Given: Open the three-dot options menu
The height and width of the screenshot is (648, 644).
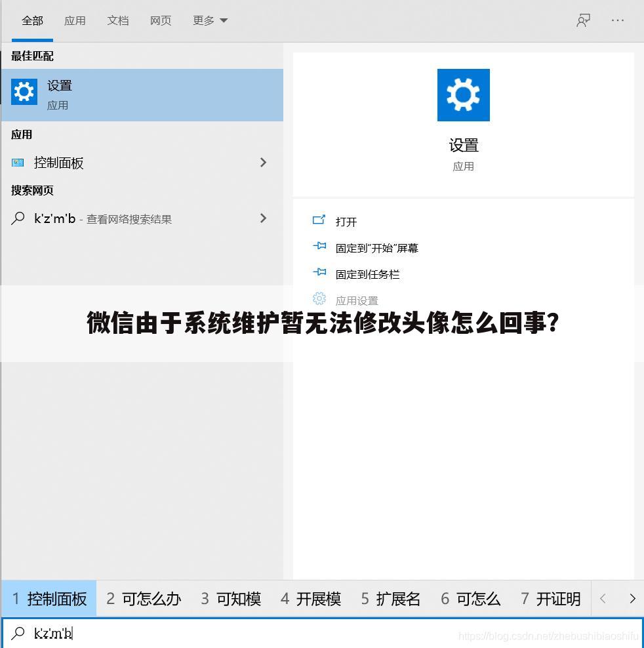Looking at the screenshot, I should [618, 20].
